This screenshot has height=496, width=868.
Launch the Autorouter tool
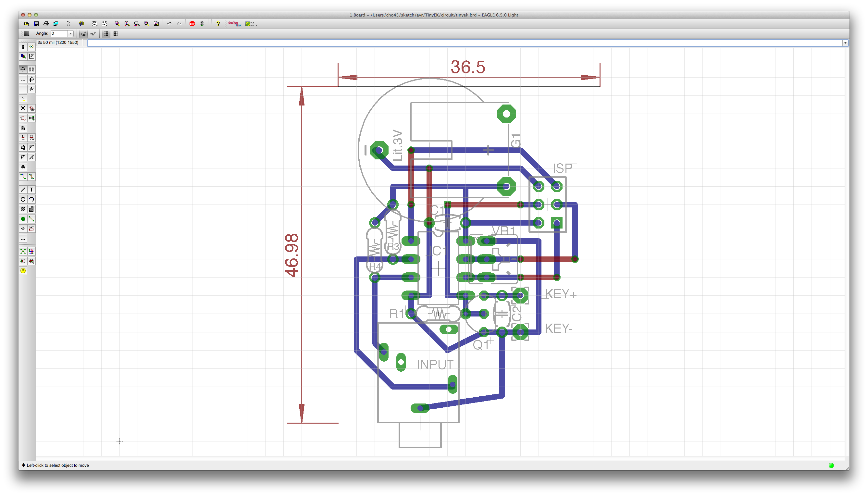coord(31,251)
